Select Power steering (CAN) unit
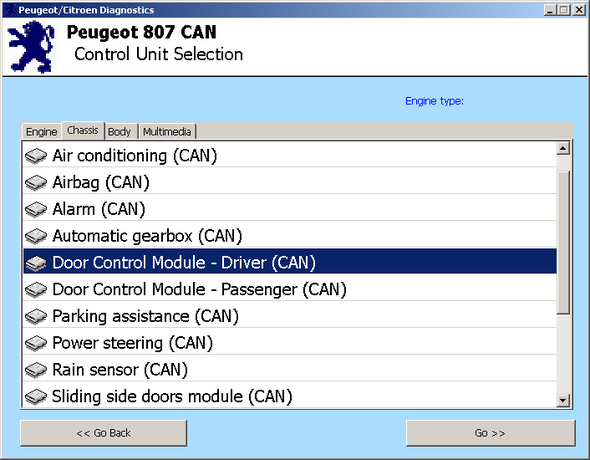590x460 pixels. [290, 342]
